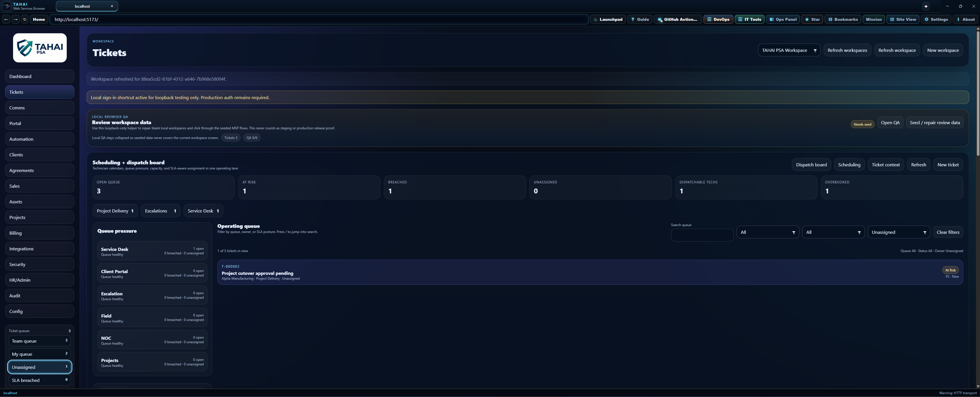Click Open QA button
This screenshot has height=397, width=980.
coord(890,122)
